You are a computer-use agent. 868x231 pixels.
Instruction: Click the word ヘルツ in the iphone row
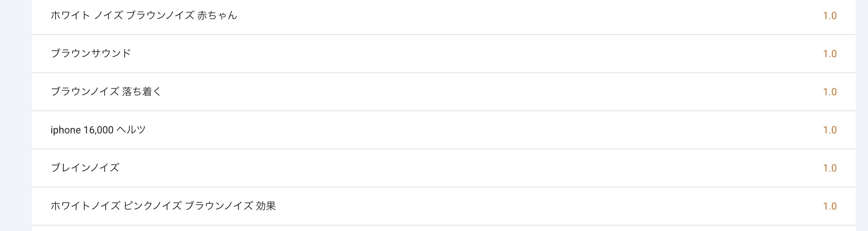(131, 130)
